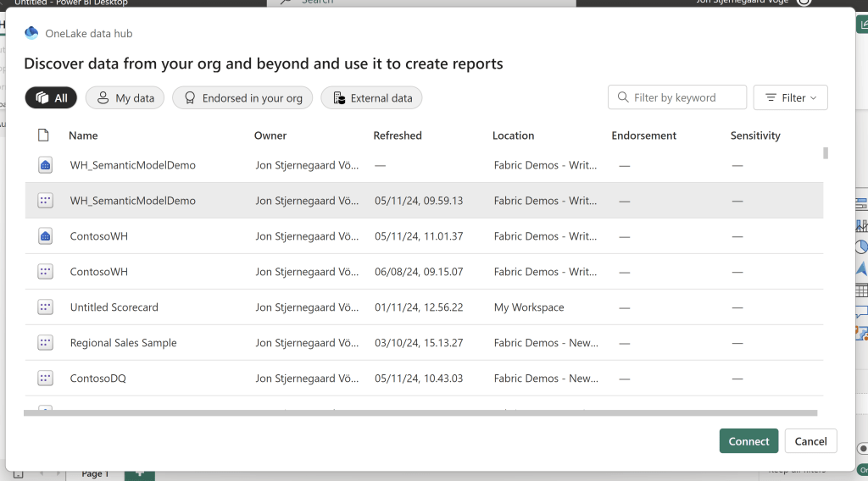The width and height of the screenshot is (868, 481).
Task: Click the Connect button
Action: tap(748, 441)
